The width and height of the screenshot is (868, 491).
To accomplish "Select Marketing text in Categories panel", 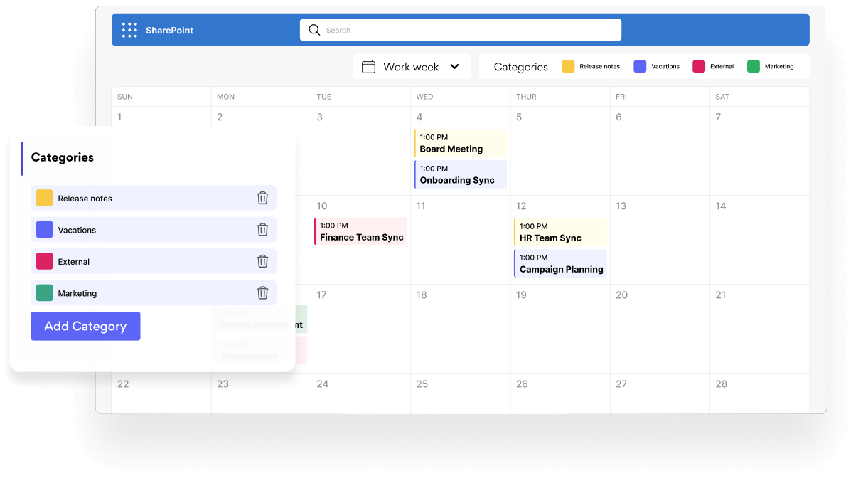I will point(77,293).
